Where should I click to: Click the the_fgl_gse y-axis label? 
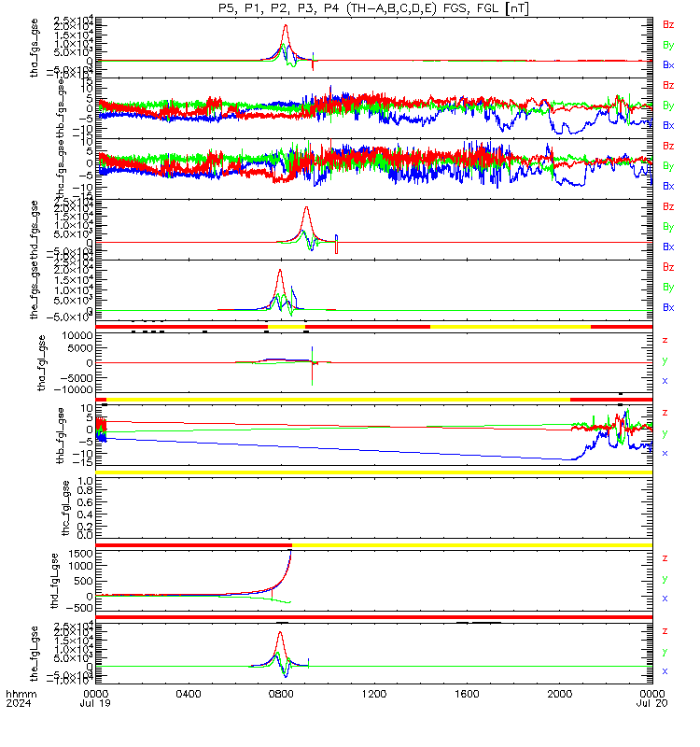[34, 654]
